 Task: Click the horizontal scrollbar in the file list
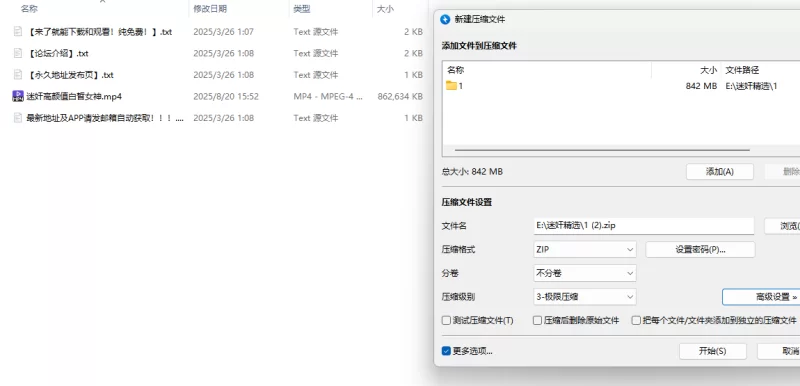(x=602, y=150)
